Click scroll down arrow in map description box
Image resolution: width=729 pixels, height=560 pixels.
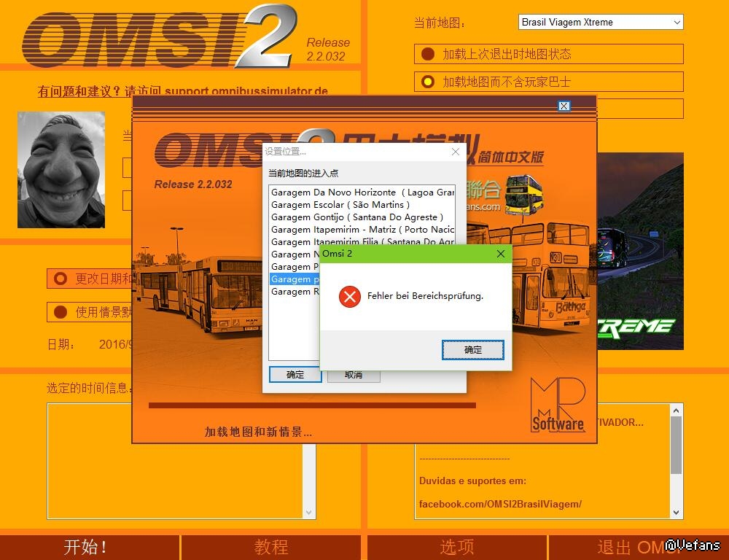click(676, 513)
